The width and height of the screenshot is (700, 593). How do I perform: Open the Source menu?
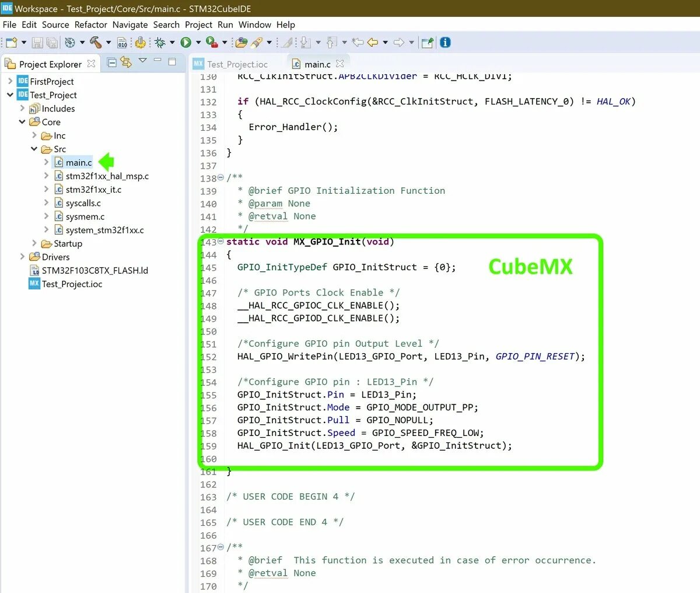tap(55, 25)
